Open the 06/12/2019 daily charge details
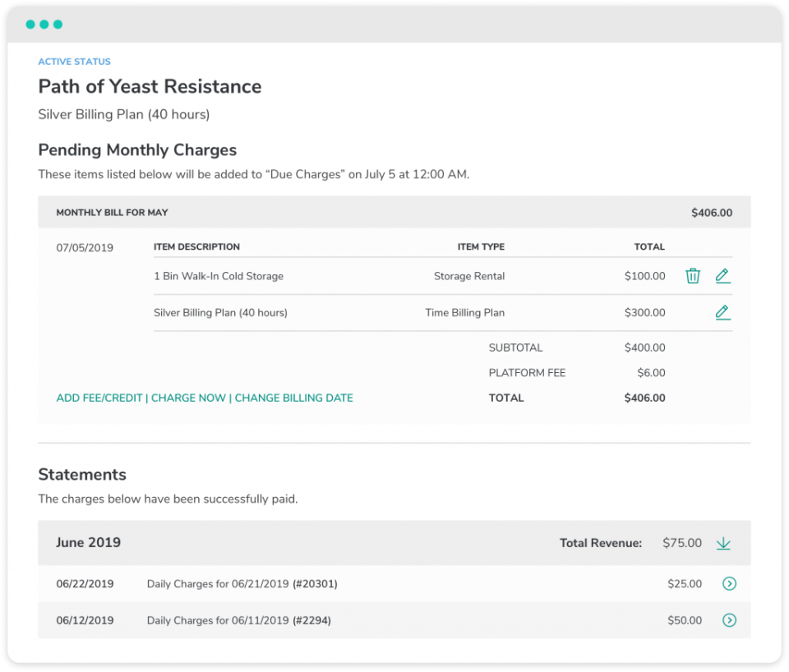Image resolution: width=789 pixels, height=672 pixels. coord(729,620)
